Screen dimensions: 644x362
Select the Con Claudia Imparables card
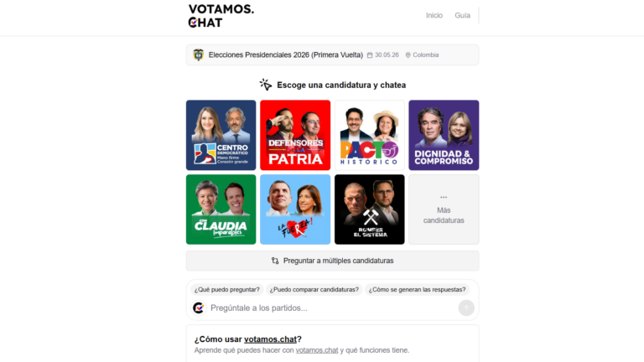coord(221,209)
